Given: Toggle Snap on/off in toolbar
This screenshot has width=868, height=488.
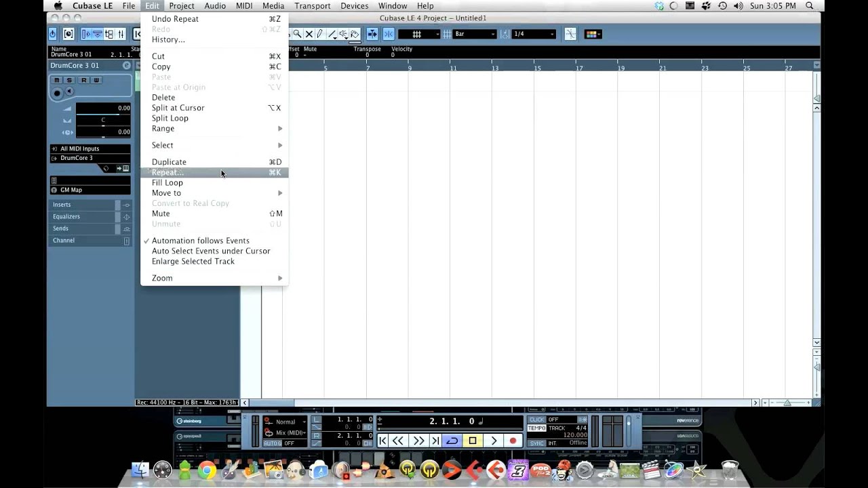Looking at the screenshot, I should tap(389, 34).
